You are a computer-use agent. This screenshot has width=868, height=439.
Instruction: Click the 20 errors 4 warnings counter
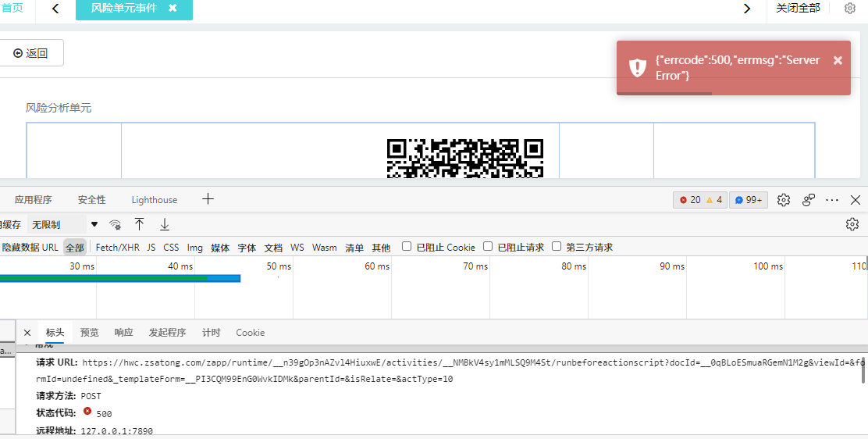pos(700,199)
